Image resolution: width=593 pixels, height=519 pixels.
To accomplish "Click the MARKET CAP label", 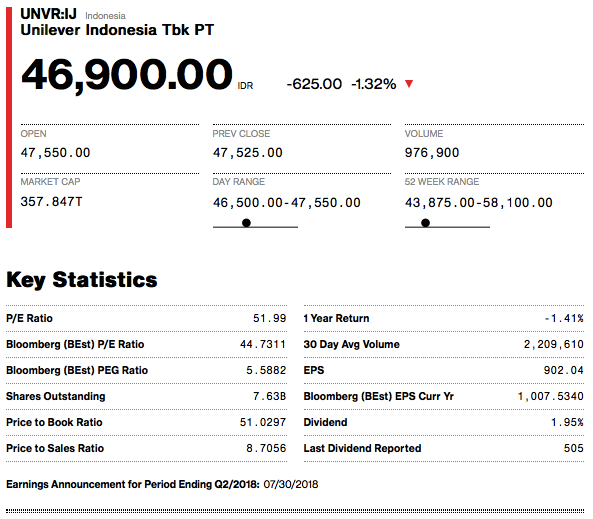I will 50,182.
